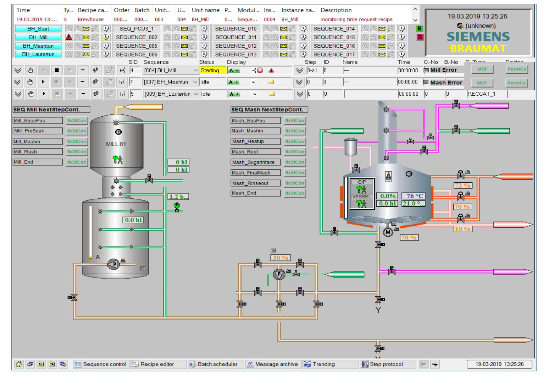Viewport: 548px width, 392px height.
Task: Open info bubble for SEQUENCE_006
Action: pos(204,55)
